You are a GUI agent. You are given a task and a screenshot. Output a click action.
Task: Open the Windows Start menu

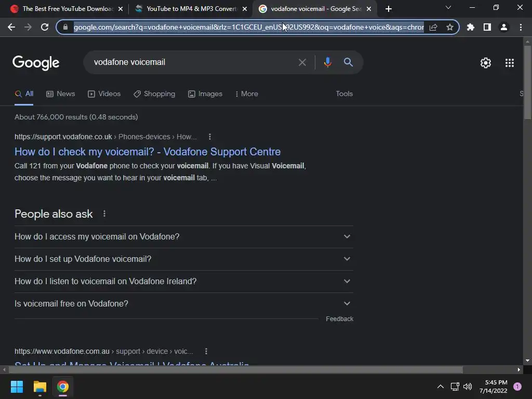tap(17, 387)
